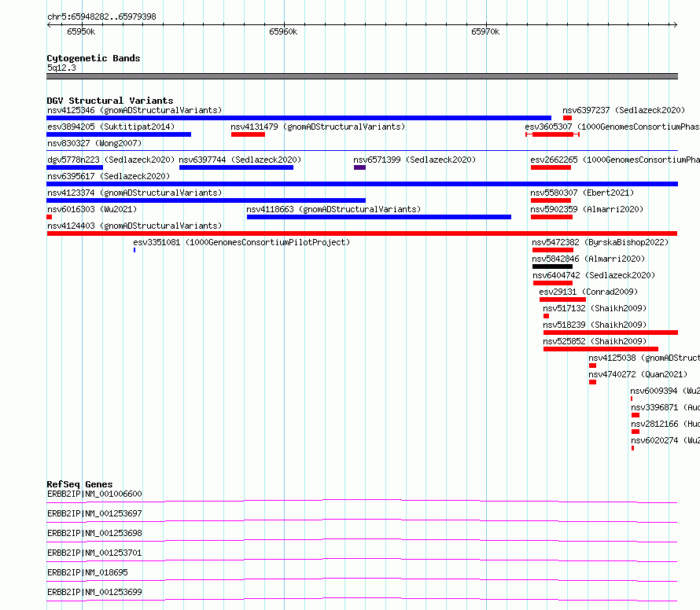700x610 pixels.
Task: Click nsv4124403 gnomAD variant label
Action: point(134,226)
